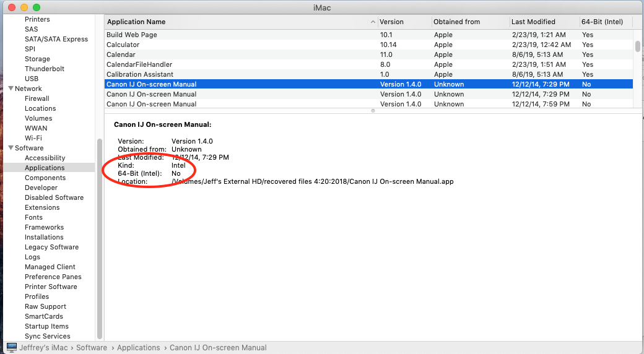The width and height of the screenshot is (644, 354).
Task: Open Frameworks in the sidebar
Action: pyautogui.click(x=45, y=227)
